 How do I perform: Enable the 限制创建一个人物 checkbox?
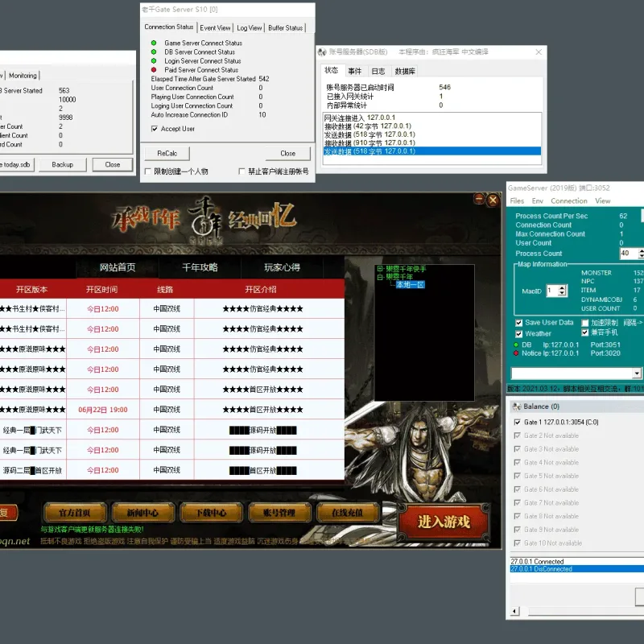148,171
